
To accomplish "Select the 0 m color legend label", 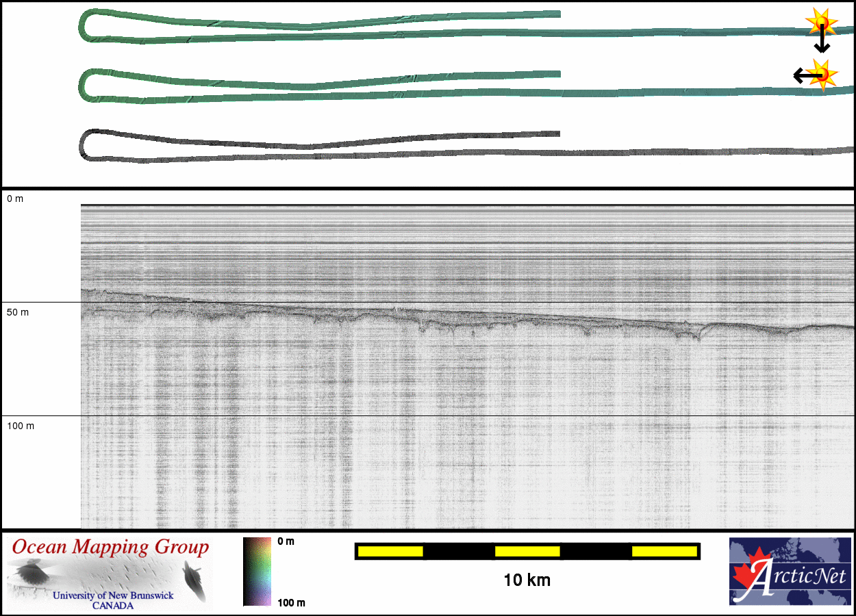I will (x=286, y=541).
